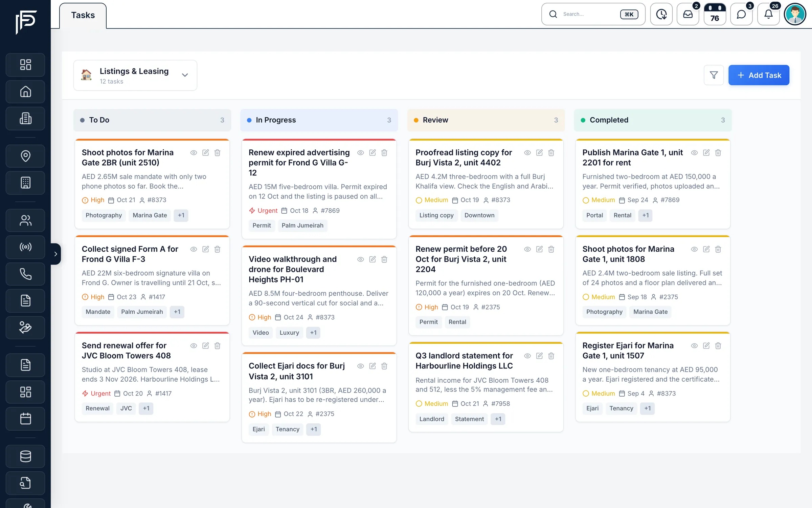812x508 pixels.
Task: Click the Palm Jumeirah tag on permit card
Action: 302,226
